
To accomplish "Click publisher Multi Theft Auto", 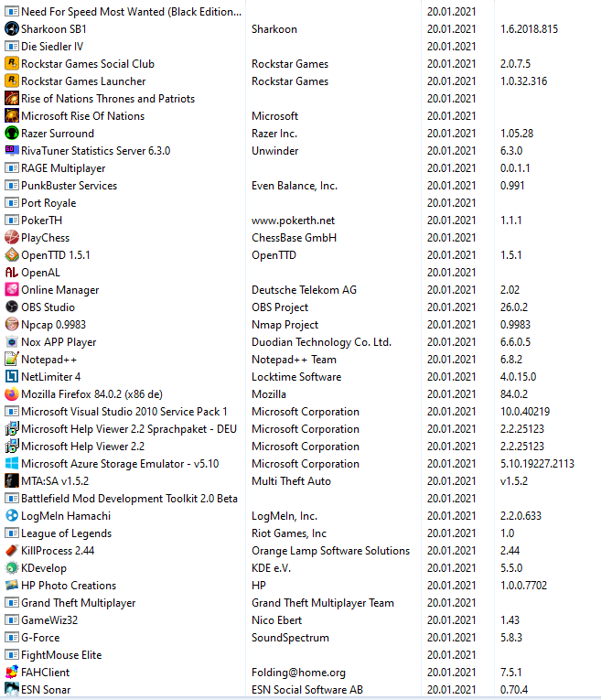I will pyautogui.click(x=292, y=481).
